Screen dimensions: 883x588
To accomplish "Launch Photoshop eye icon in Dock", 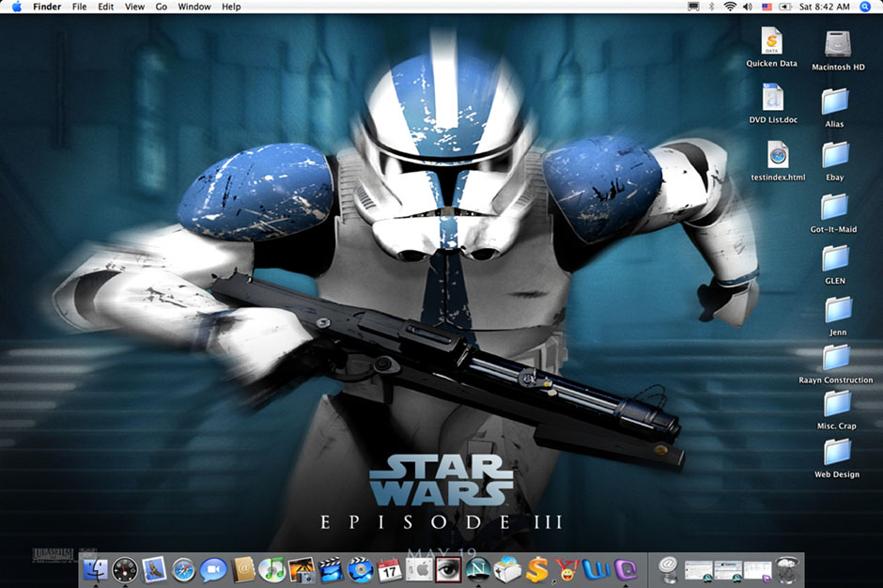I will [448, 570].
